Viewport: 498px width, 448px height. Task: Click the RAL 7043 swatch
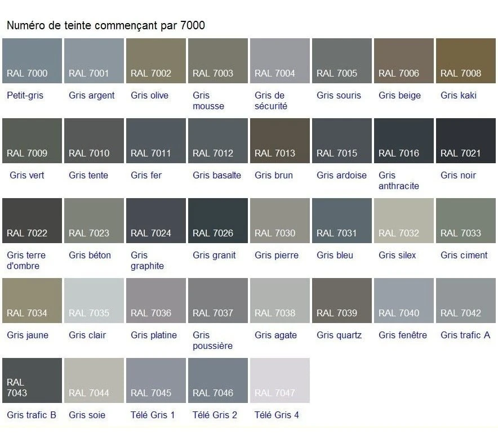(32, 380)
